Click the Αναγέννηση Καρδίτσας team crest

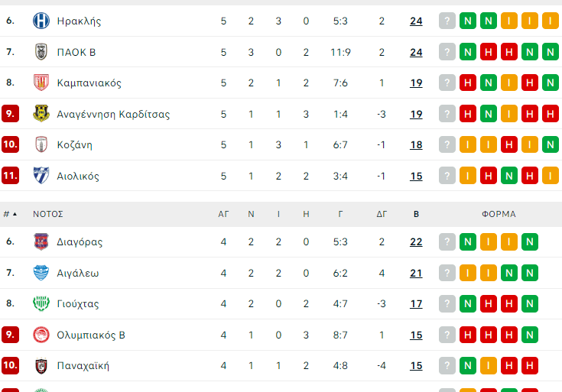click(41, 114)
